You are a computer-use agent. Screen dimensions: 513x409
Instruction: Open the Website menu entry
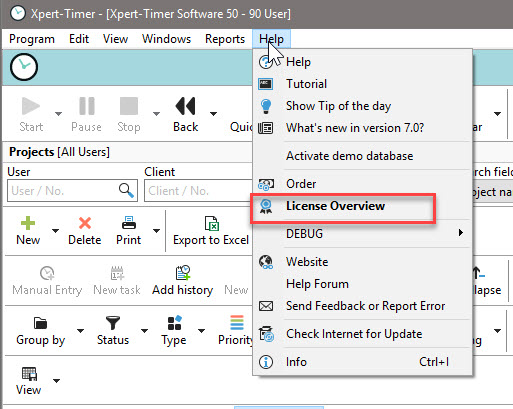(362, 262)
